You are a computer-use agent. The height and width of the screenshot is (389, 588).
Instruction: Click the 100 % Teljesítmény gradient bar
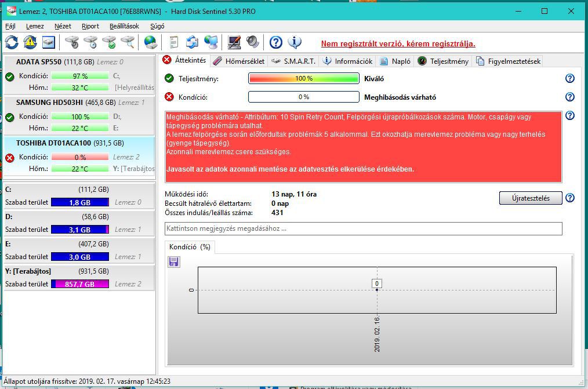304,78
